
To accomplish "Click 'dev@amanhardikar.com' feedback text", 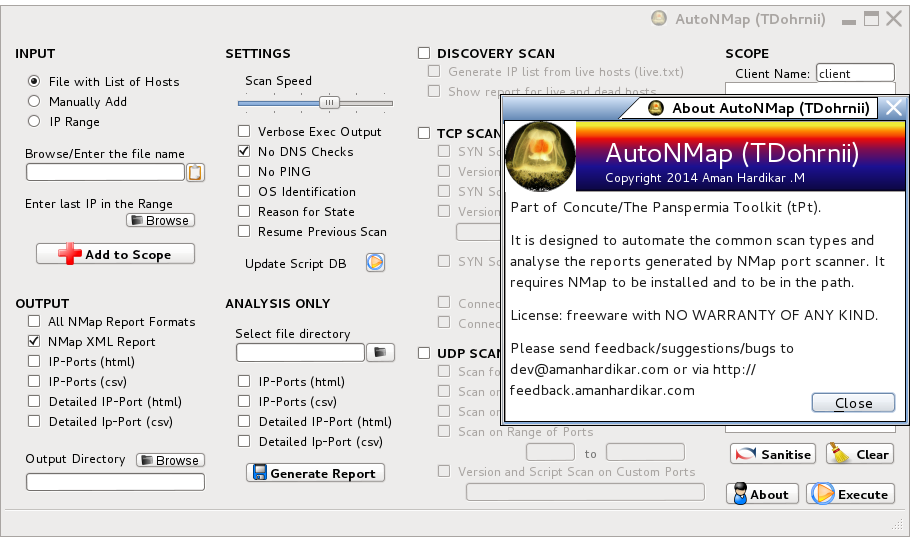I will (590, 370).
